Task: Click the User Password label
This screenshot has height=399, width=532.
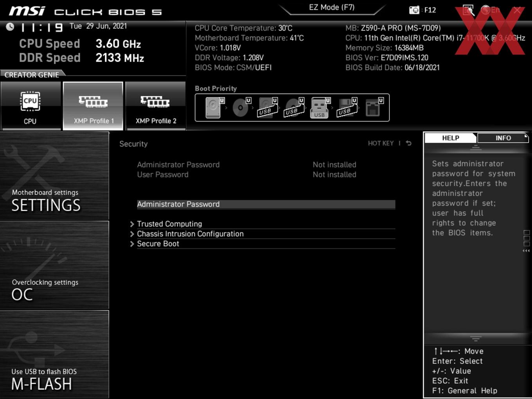Action: [x=163, y=174]
